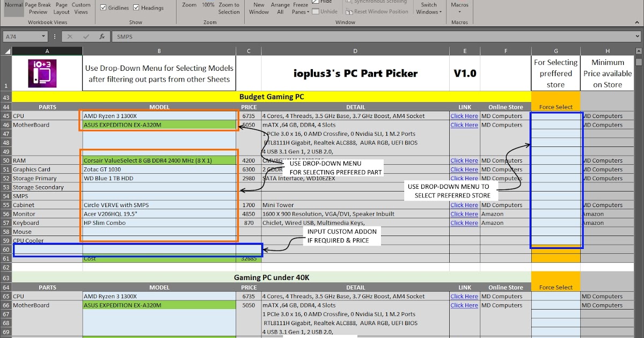The width and height of the screenshot is (644, 338).
Task: Click inside the Name Box showing A74
Action: coord(21,36)
